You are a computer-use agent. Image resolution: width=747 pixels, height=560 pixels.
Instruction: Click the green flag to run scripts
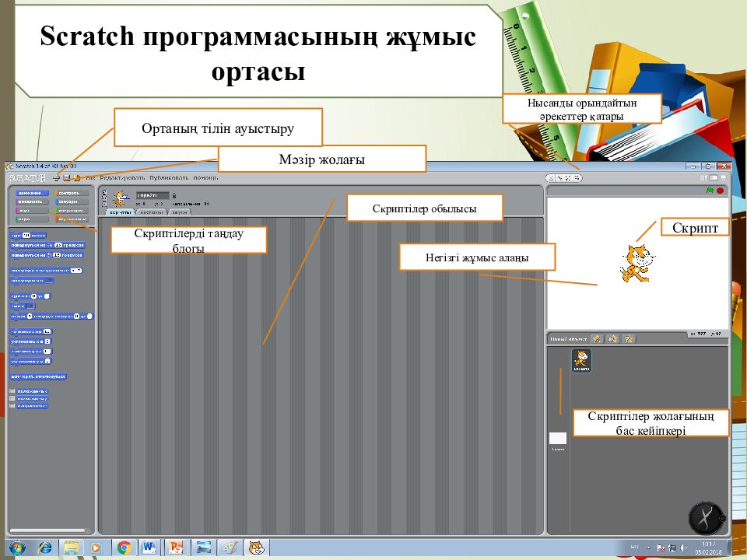[x=710, y=189]
